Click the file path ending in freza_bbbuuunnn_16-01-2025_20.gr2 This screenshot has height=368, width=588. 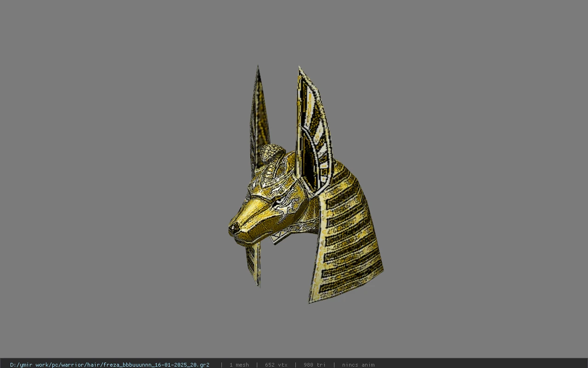click(x=110, y=365)
